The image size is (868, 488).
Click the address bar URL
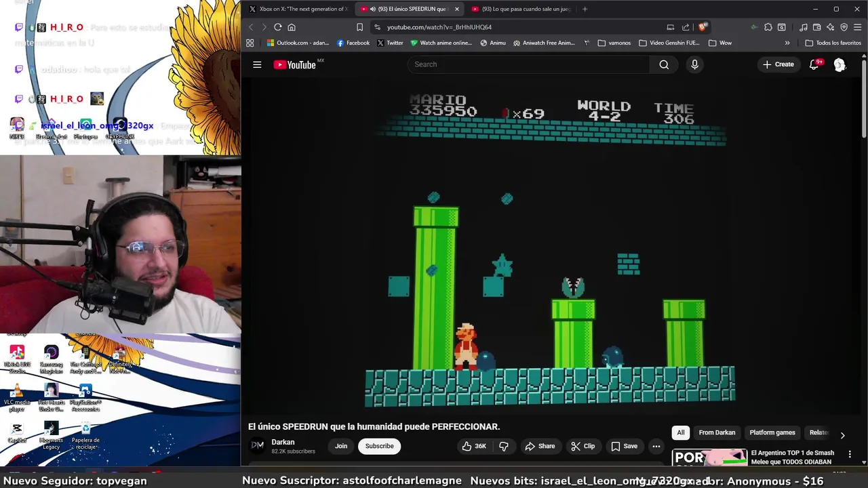click(439, 27)
